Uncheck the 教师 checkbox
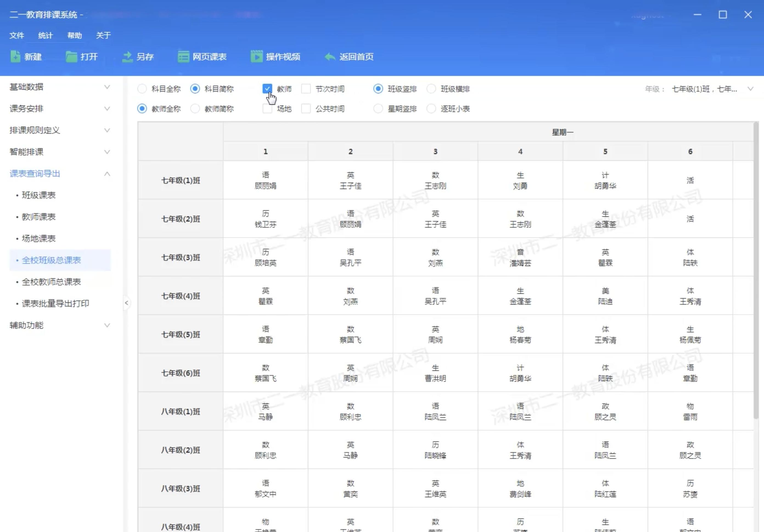 click(x=267, y=89)
